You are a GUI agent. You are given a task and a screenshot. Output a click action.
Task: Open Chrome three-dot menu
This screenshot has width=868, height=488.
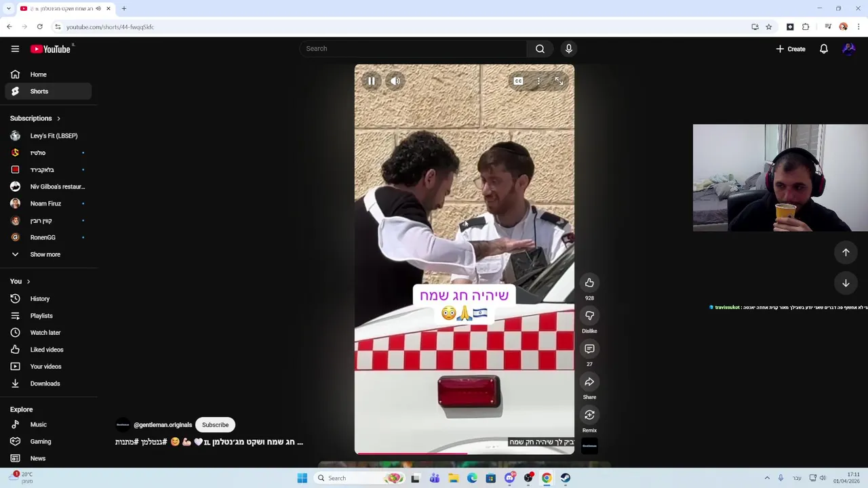(859, 27)
